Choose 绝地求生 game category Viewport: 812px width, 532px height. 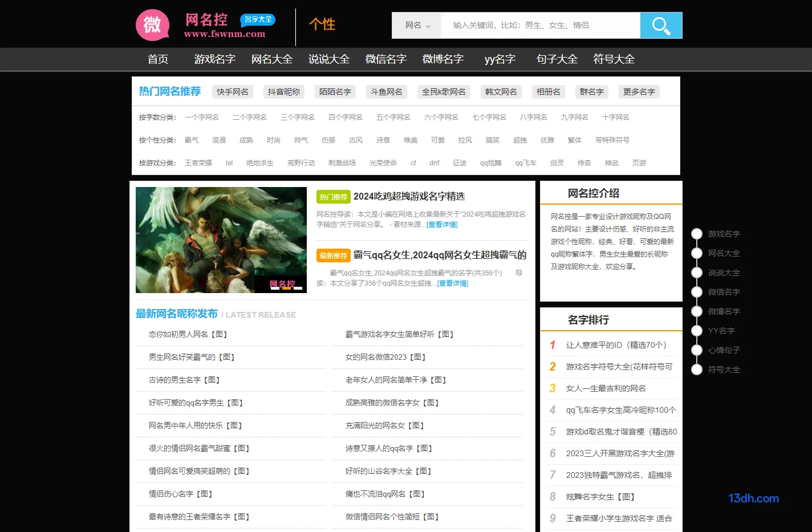coord(260,163)
